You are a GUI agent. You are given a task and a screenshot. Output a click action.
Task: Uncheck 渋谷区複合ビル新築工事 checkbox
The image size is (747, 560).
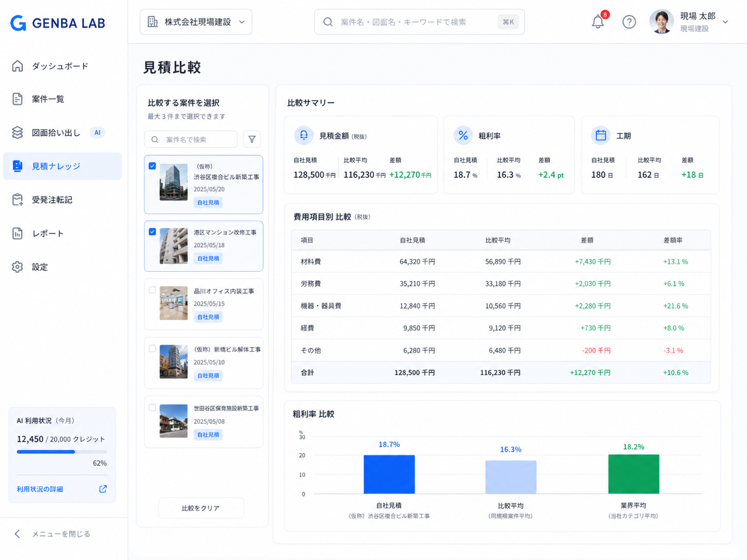click(x=152, y=166)
